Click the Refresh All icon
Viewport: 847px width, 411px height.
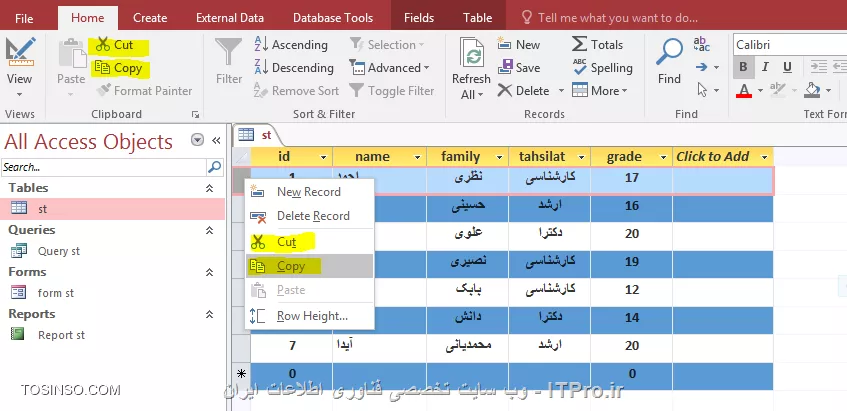click(471, 53)
